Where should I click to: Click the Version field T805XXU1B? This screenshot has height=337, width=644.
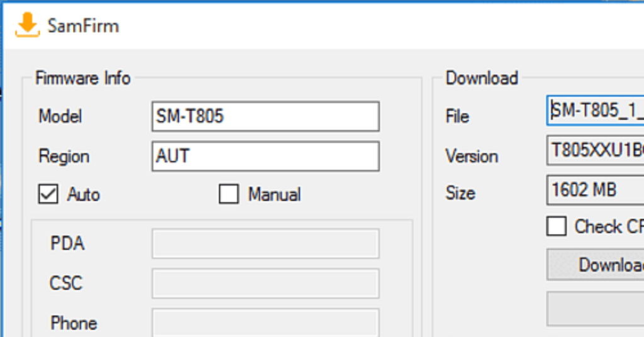click(x=595, y=151)
